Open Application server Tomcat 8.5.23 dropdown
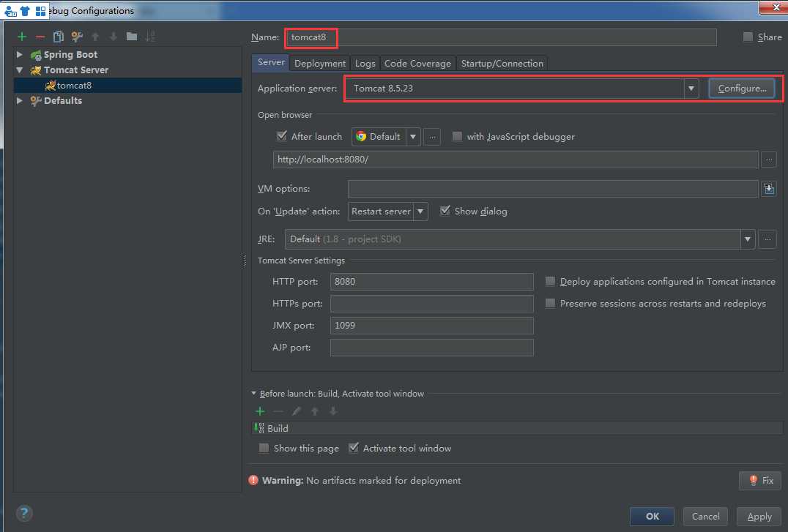788x532 pixels. (691, 89)
